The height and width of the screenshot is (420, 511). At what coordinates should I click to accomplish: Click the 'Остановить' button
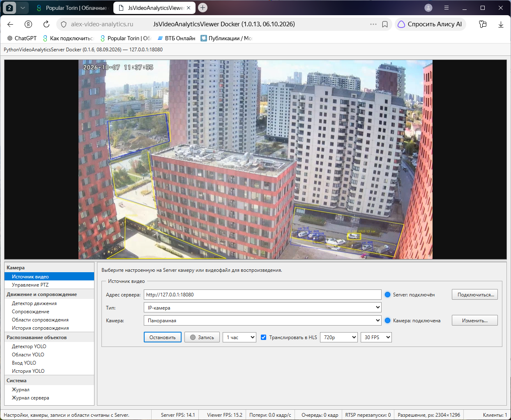click(x=163, y=337)
